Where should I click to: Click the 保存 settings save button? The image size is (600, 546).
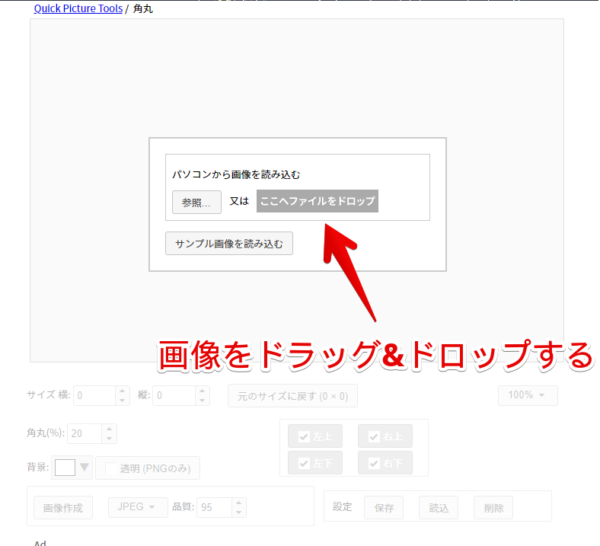coord(384,508)
